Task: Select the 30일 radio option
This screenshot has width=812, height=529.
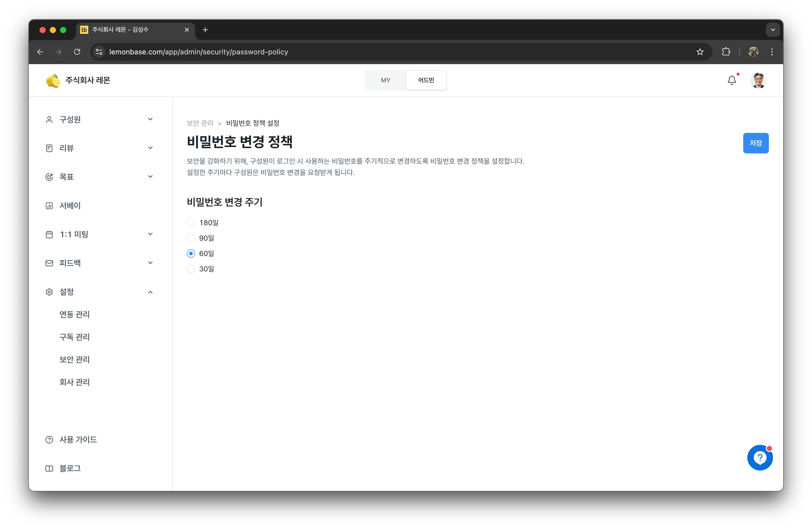Action: [x=201, y=269]
